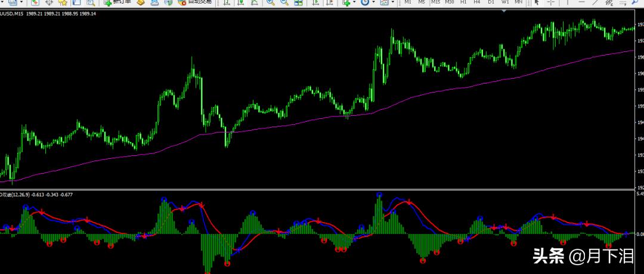Click the zoom in magnifier icon
Screen dimensions: 644x274
(271, 2)
